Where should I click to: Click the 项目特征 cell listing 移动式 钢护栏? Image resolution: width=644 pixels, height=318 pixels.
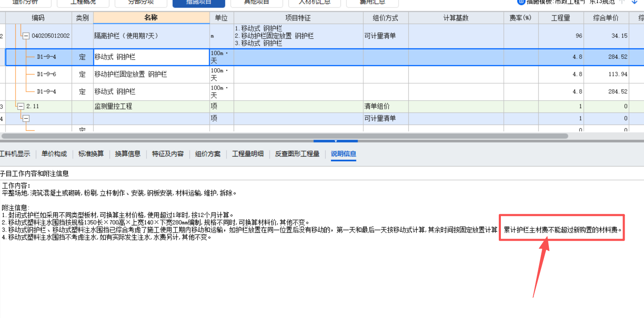click(298, 36)
